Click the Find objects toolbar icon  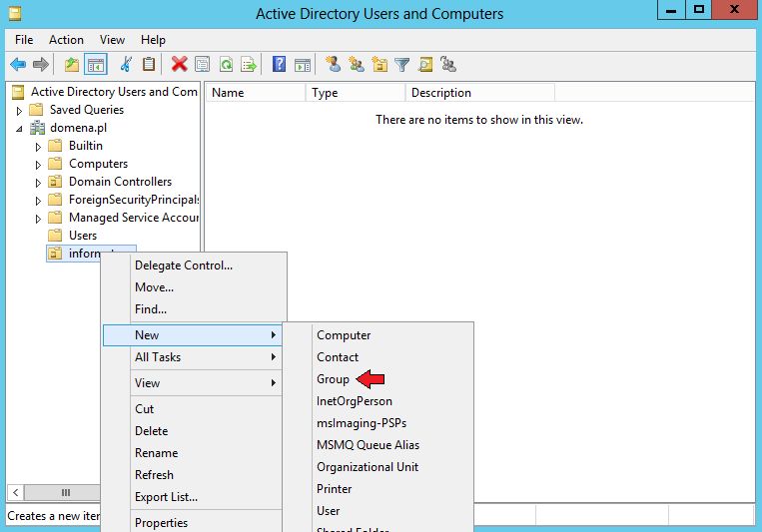tap(425, 64)
